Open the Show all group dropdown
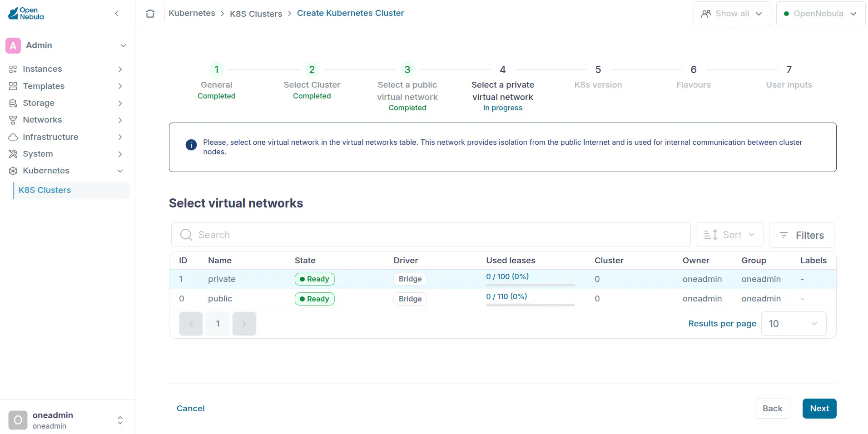 pyautogui.click(x=732, y=14)
